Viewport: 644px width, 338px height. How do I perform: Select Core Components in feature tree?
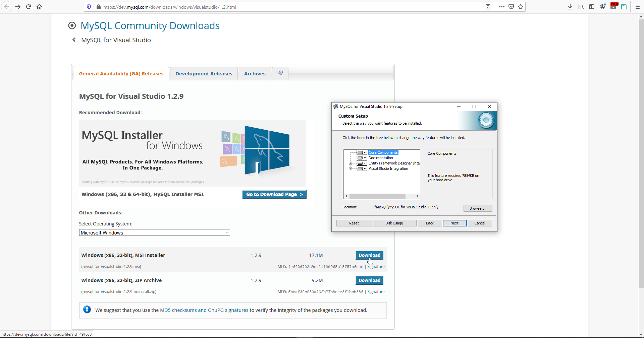[x=383, y=152]
